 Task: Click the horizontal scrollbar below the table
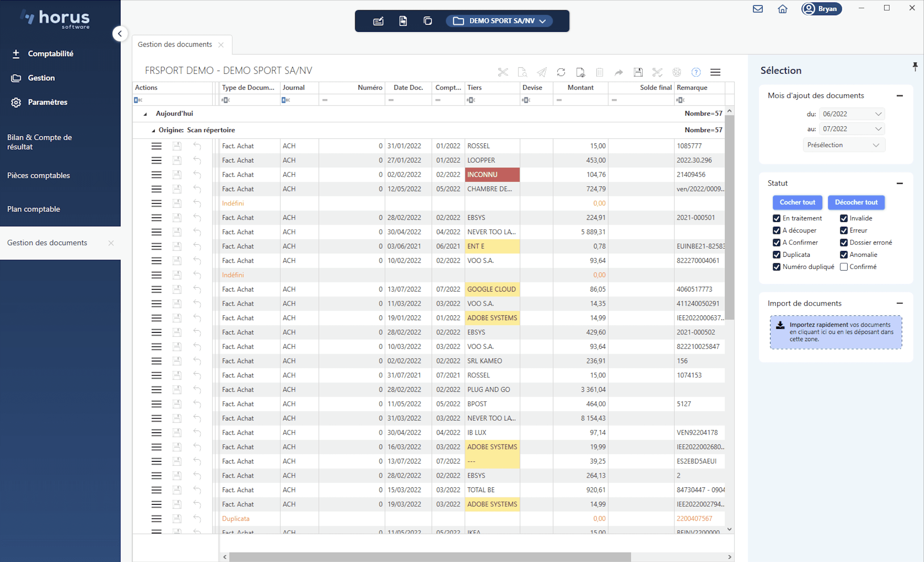(x=430, y=557)
